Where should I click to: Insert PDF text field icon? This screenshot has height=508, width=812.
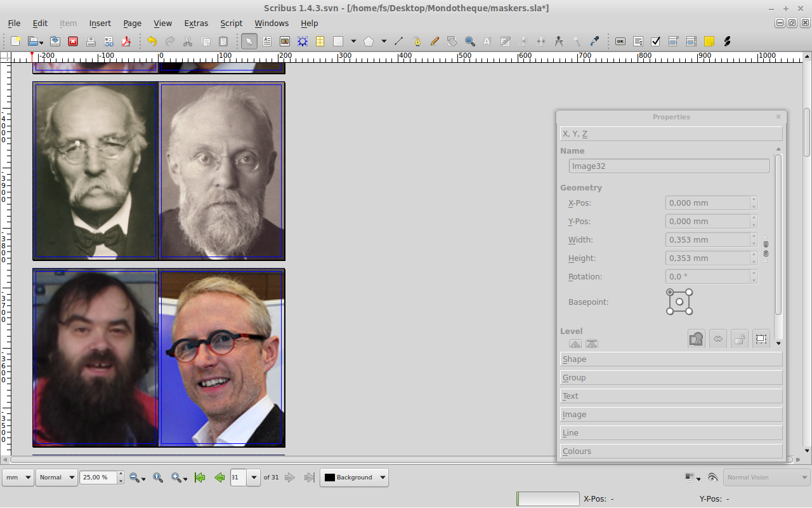pyautogui.click(x=638, y=41)
